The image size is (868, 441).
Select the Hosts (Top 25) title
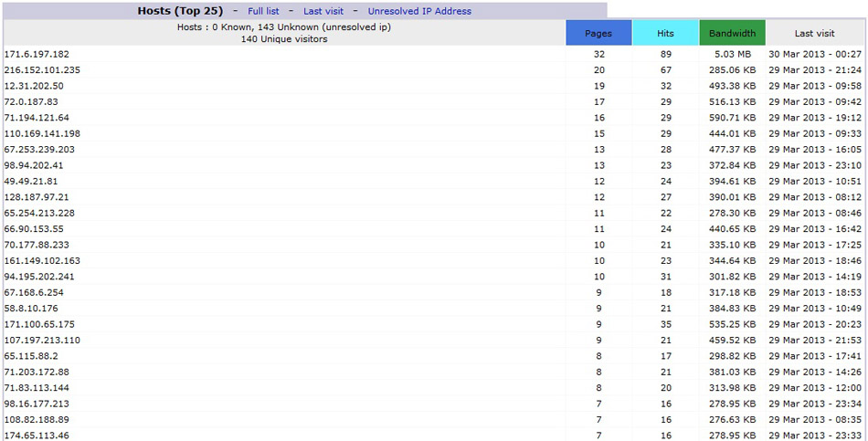click(x=181, y=11)
